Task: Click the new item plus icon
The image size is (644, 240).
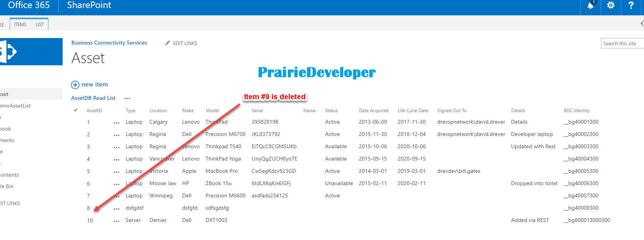Action: click(x=75, y=84)
